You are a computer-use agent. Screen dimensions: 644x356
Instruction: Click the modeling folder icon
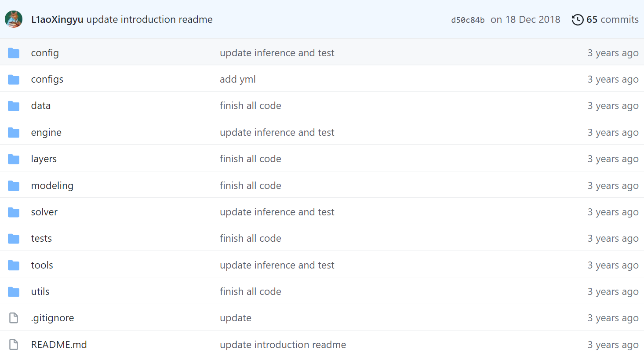(x=14, y=186)
